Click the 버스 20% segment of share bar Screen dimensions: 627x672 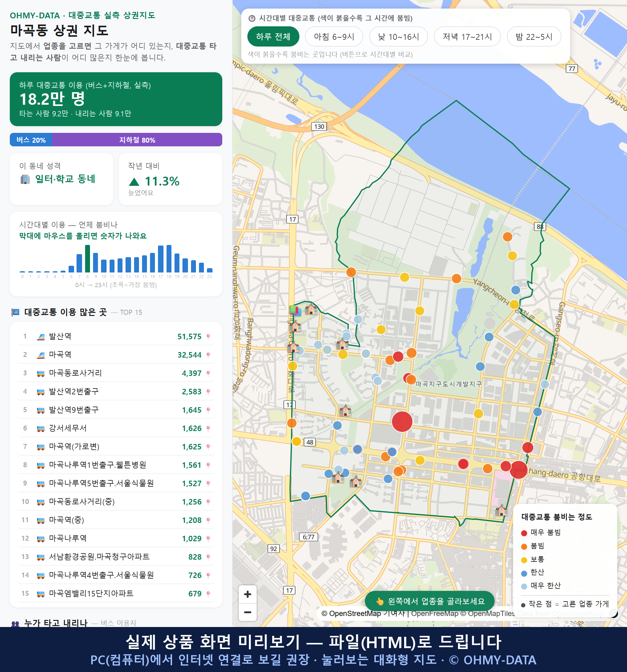click(31, 140)
